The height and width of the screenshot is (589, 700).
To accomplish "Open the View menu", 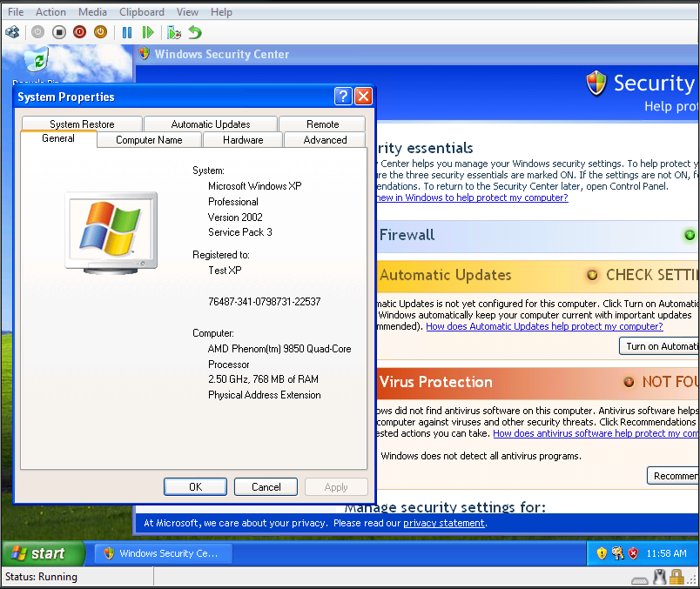I will coord(187,12).
